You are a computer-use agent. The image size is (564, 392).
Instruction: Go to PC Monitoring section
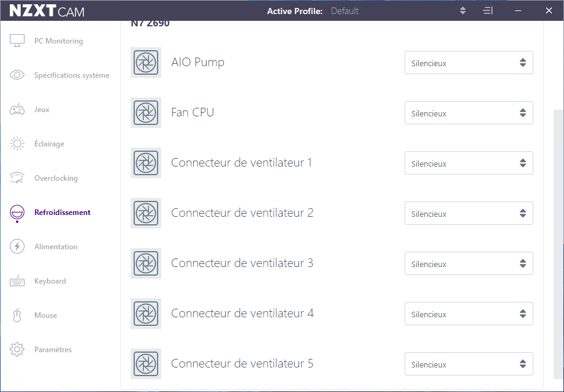point(59,41)
